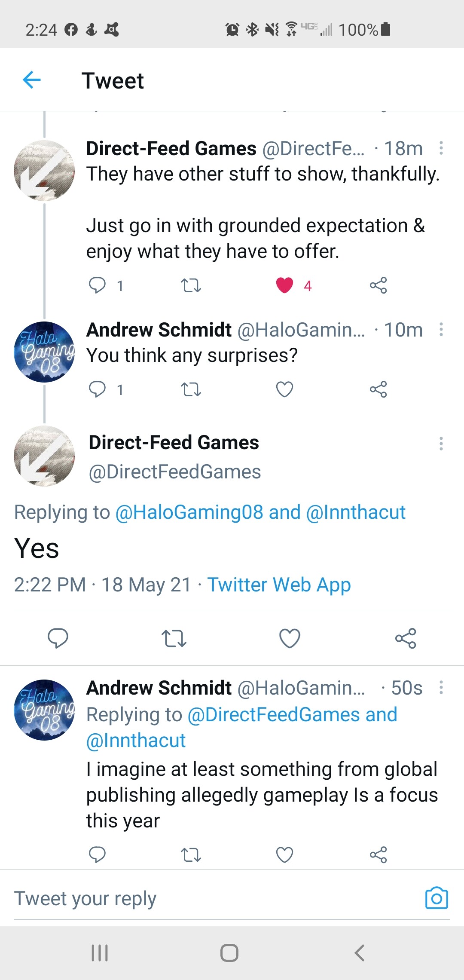Open the Twitter Web App link
464x980 pixels.
click(x=279, y=585)
